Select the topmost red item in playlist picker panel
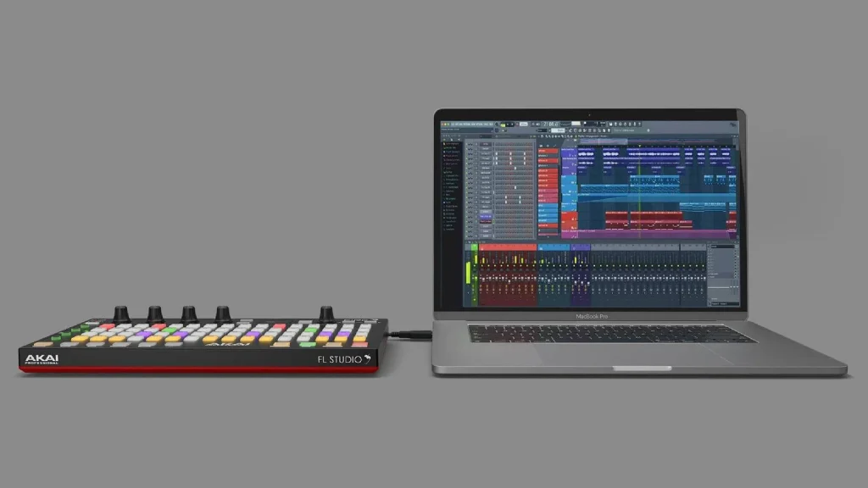 coord(548,151)
